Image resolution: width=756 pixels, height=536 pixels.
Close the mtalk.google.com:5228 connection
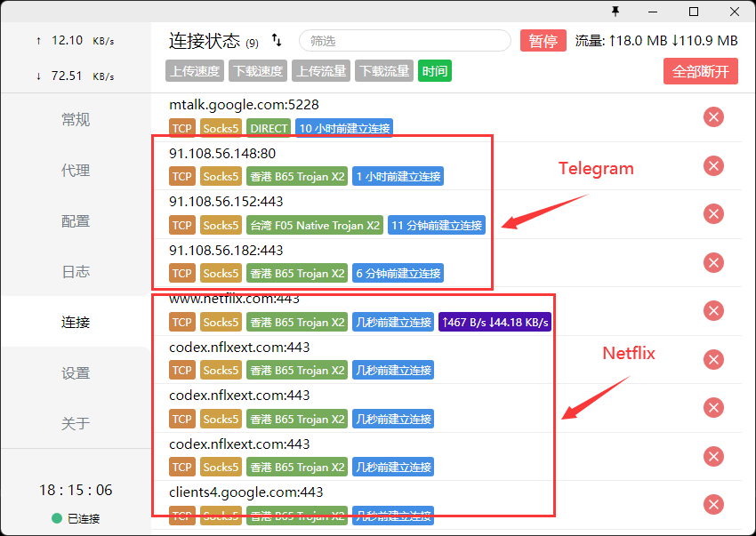pyautogui.click(x=713, y=117)
